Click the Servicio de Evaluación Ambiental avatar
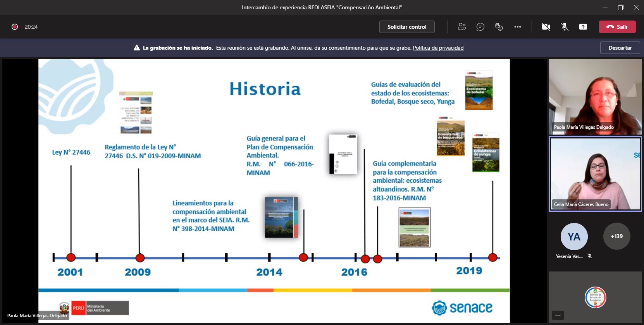Screen dimensions: 644x325 pos(595,297)
